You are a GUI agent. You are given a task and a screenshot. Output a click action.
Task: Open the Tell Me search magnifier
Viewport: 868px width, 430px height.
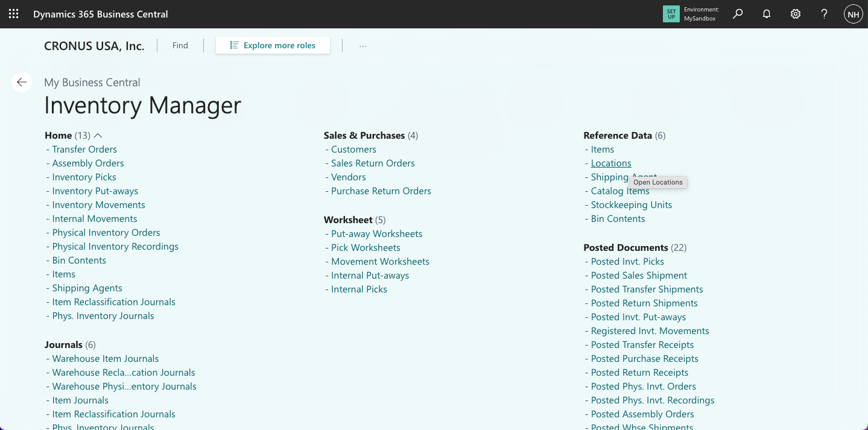[x=738, y=14]
